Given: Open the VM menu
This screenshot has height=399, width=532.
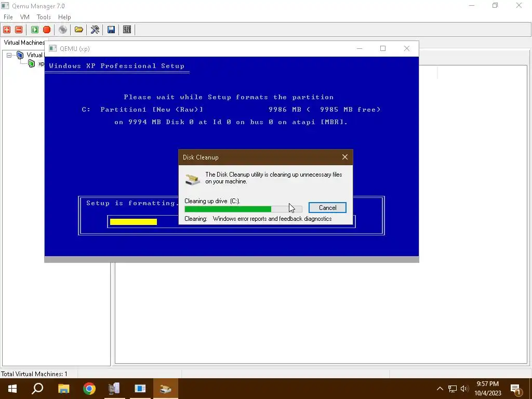Looking at the screenshot, I should (x=25, y=17).
